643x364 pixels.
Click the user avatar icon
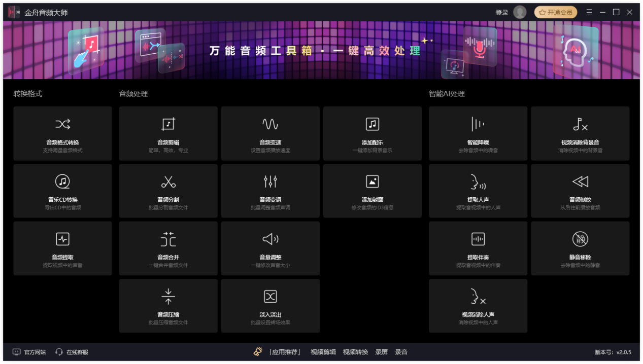point(520,12)
